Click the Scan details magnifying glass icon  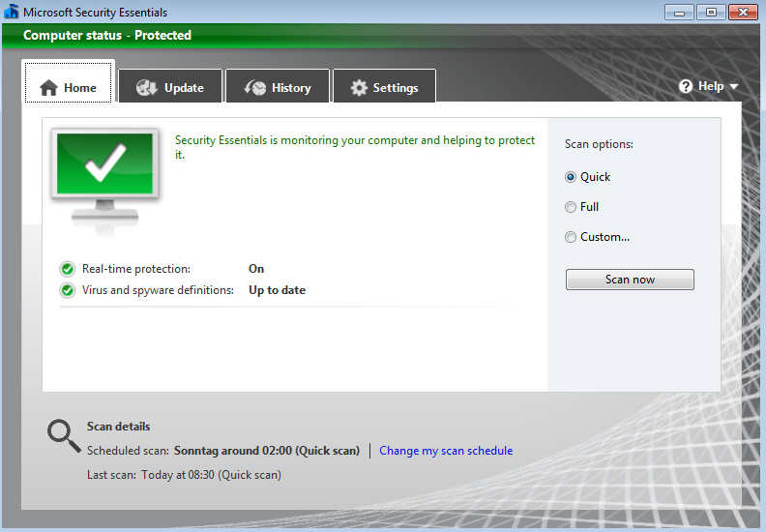click(64, 436)
